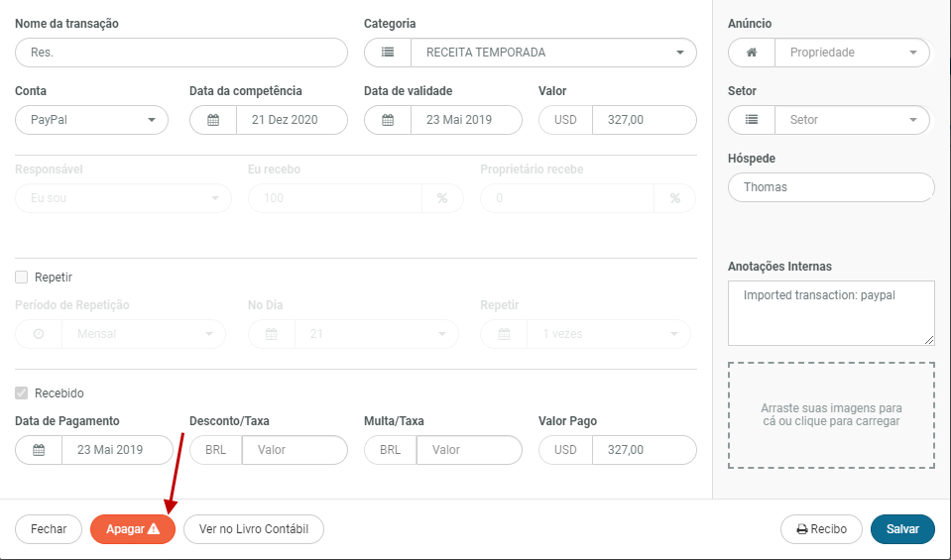Toggle the Recebido checkbox

pyautogui.click(x=22, y=393)
